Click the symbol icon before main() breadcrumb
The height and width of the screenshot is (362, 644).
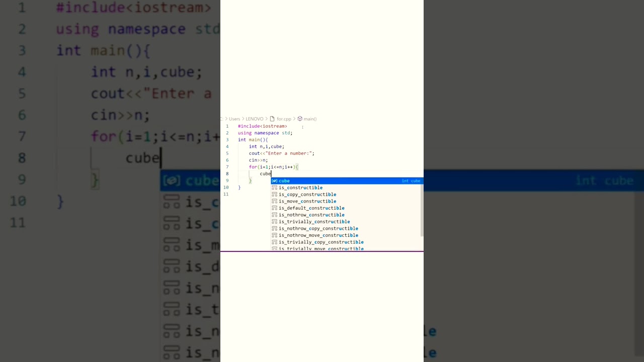300,119
